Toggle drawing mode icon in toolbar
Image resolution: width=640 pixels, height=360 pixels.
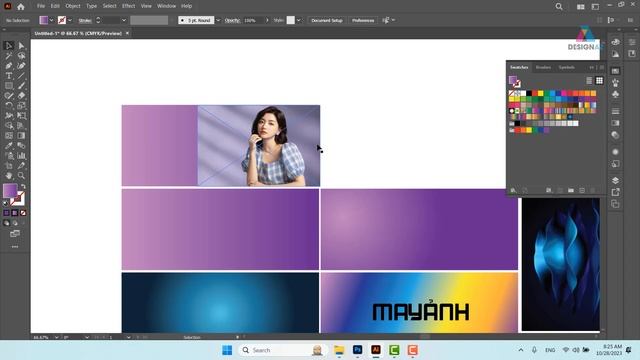(6, 223)
